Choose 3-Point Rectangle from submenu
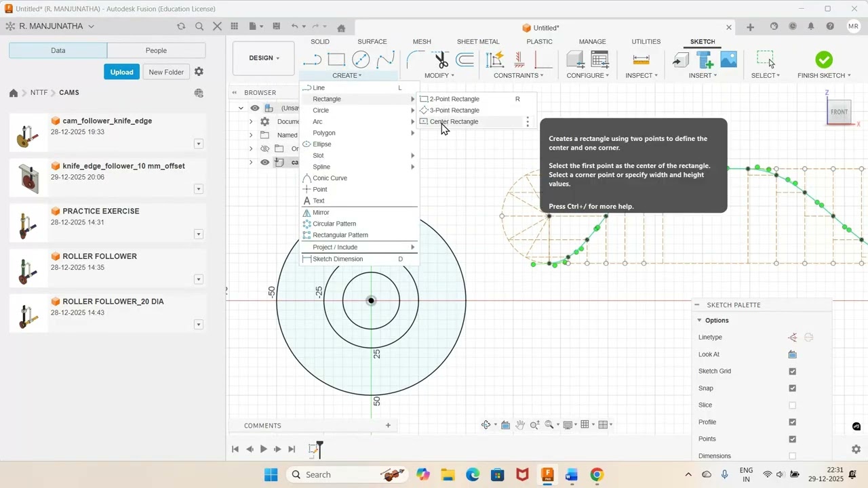 [x=454, y=110]
